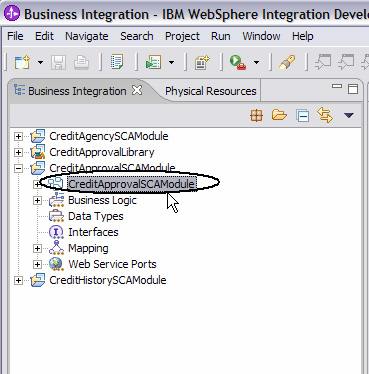Screen dimensions: 369x374
Task: Select Business Logic in the tree
Action: coord(102,200)
